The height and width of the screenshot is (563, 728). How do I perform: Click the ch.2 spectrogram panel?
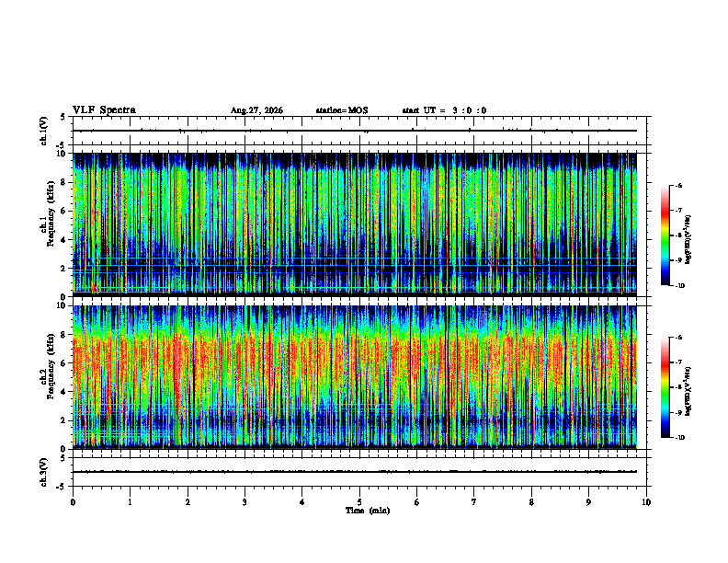[x=355, y=377]
